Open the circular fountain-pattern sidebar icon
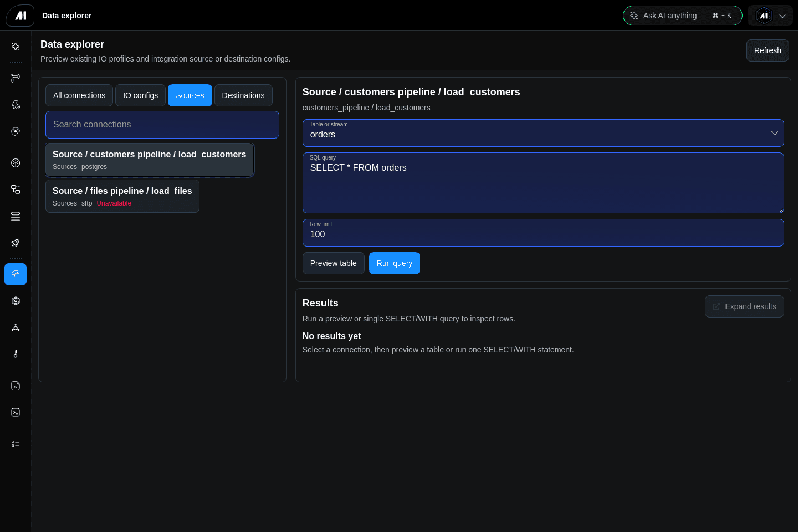 pyautogui.click(x=16, y=163)
